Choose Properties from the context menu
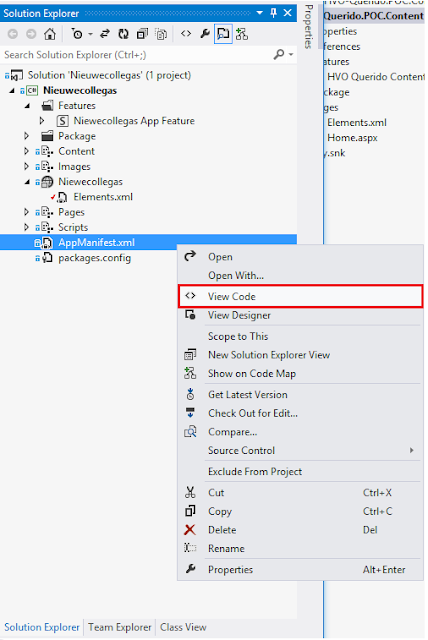Image resolution: width=428 pixels, height=640 pixels. [300, 570]
